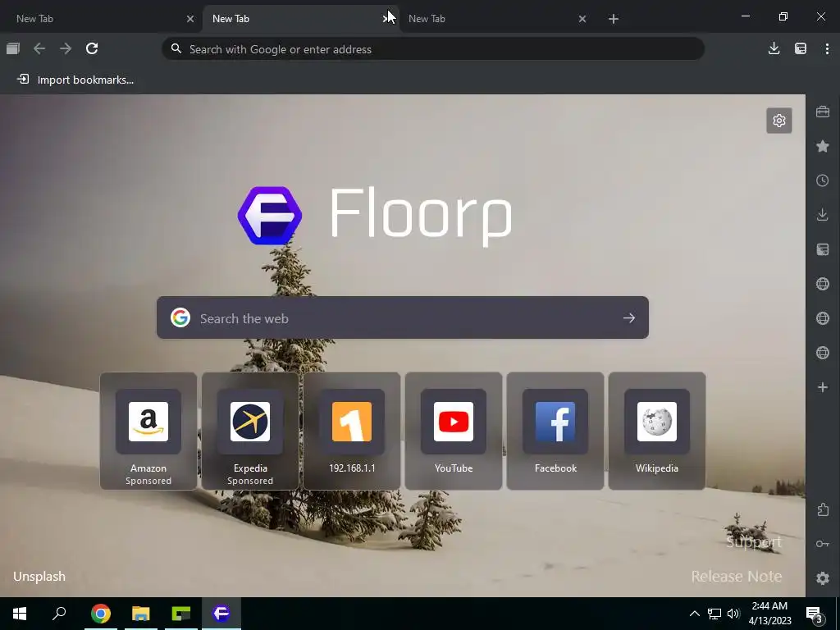Viewport: 840px width, 630px height.
Task: Open the History clock icon in the sidebar
Action: 823,180
